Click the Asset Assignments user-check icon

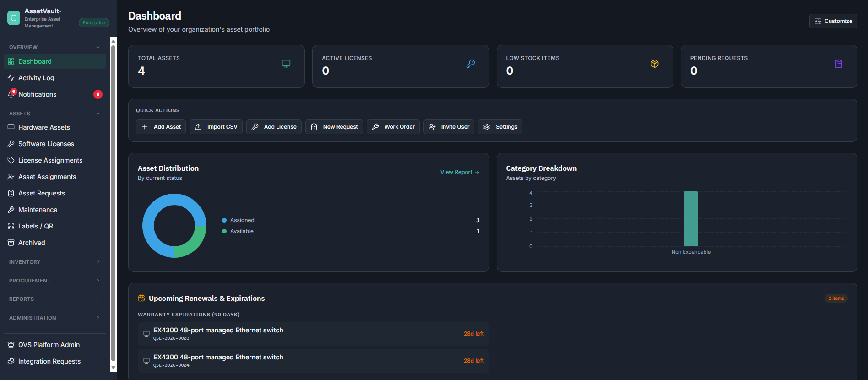[x=11, y=177]
